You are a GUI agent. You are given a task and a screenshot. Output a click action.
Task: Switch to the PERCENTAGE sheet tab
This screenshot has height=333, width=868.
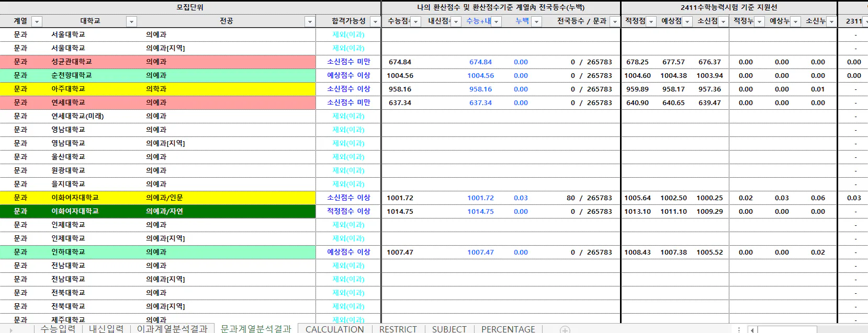tap(509, 329)
